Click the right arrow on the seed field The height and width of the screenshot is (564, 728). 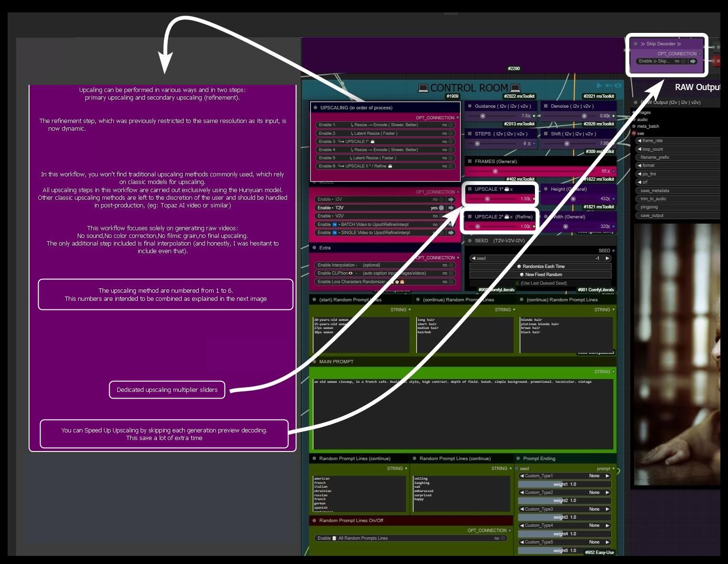[607, 258]
